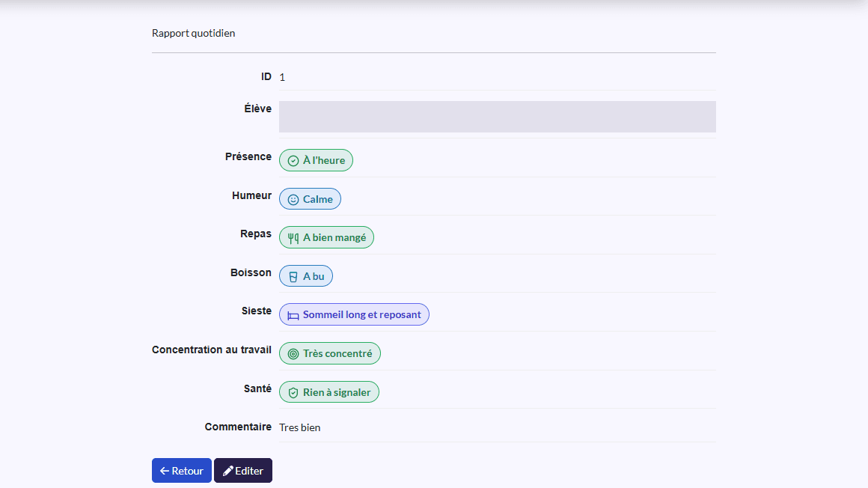Go back using the Retour button

click(x=182, y=470)
